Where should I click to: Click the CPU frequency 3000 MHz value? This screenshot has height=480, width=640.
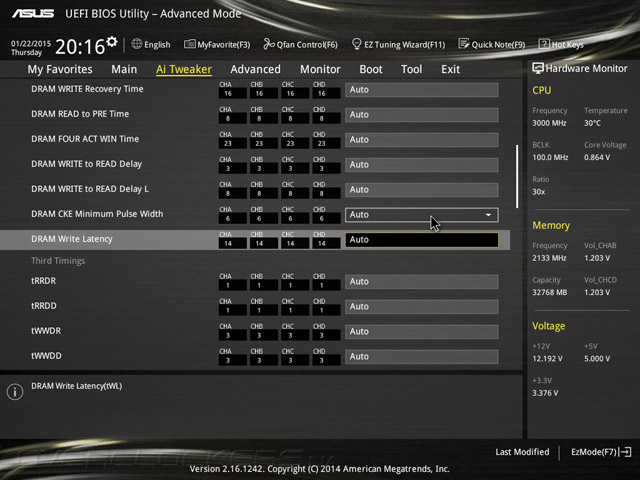pos(549,123)
